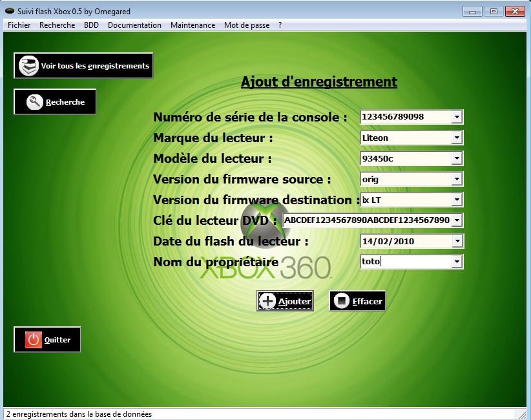Close the Suivi flash Xbox window

coord(515,12)
